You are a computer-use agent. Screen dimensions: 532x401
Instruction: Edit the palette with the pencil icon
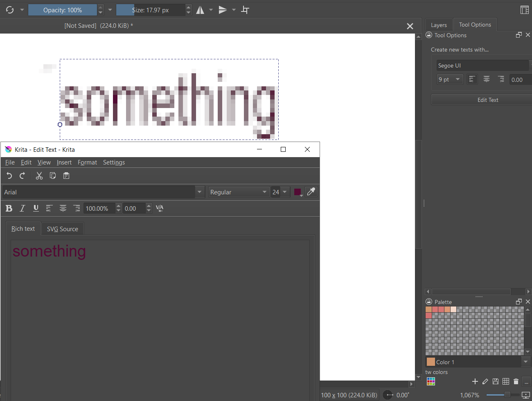pyautogui.click(x=485, y=381)
